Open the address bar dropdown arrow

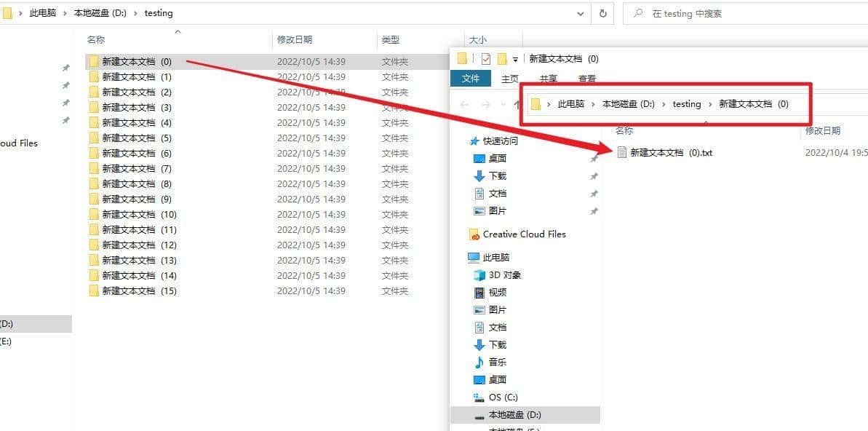(x=580, y=12)
